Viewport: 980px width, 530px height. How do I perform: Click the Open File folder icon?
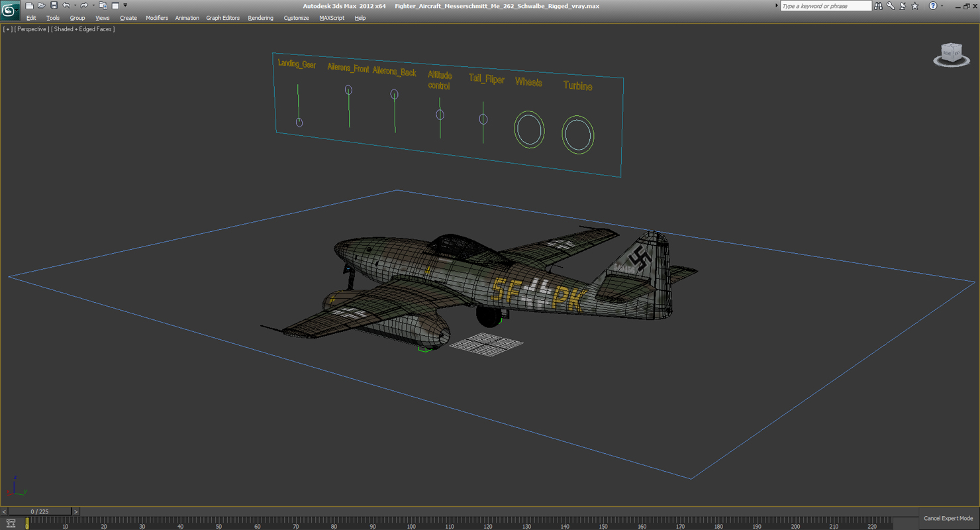pyautogui.click(x=41, y=6)
